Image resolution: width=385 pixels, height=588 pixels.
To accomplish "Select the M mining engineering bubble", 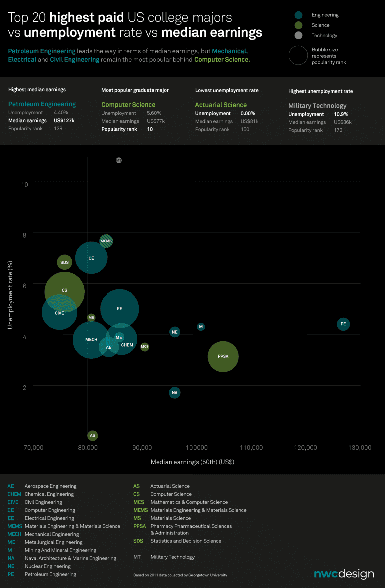I will [201, 327].
